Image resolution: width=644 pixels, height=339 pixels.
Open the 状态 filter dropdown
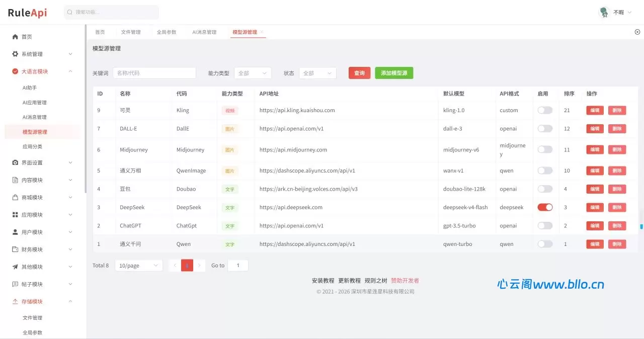(317, 73)
